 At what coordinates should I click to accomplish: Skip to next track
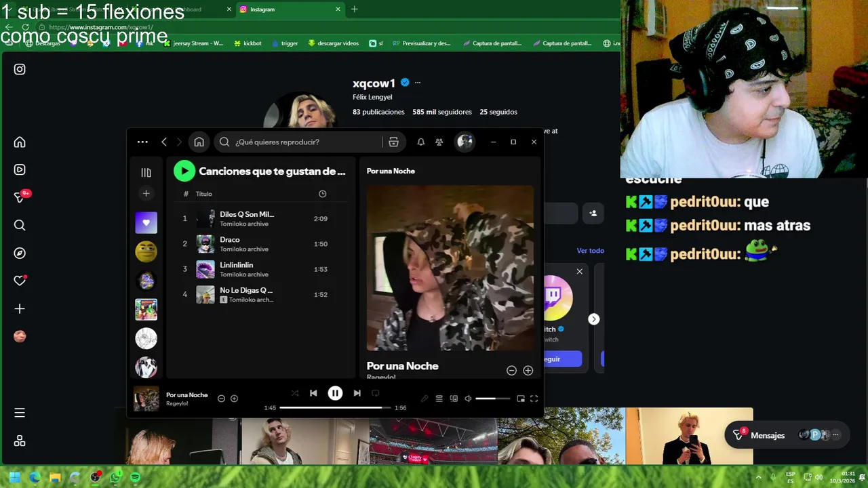coord(357,393)
